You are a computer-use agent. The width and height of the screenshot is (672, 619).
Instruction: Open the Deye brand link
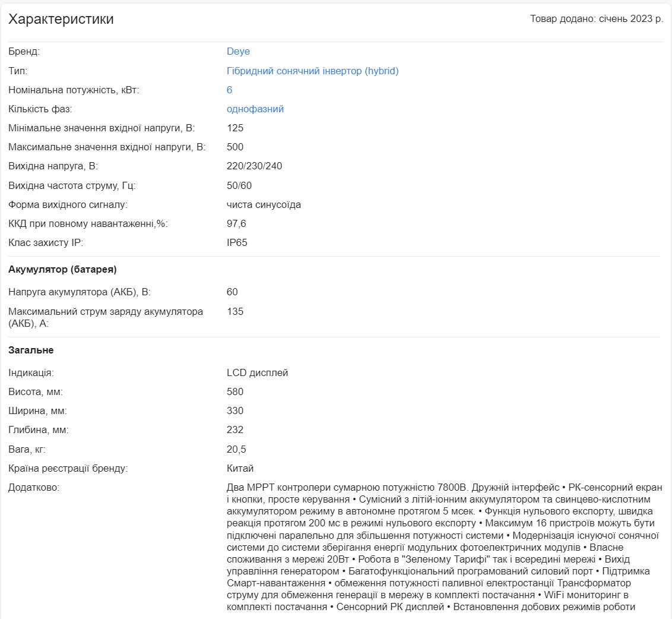(x=238, y=52)
